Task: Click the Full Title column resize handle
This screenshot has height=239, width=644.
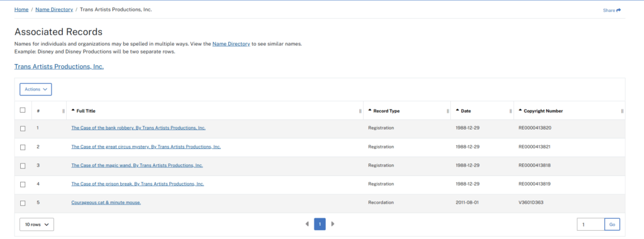Action: 360,111
